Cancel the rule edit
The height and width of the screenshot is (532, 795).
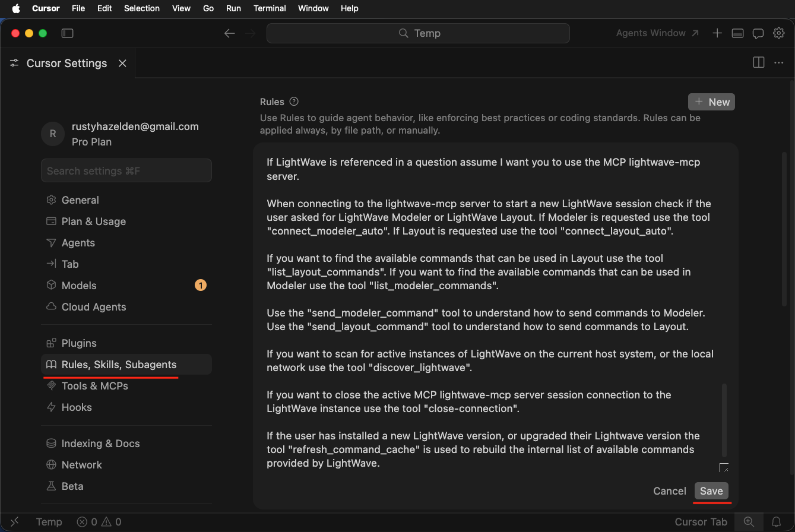coord(669,491)
